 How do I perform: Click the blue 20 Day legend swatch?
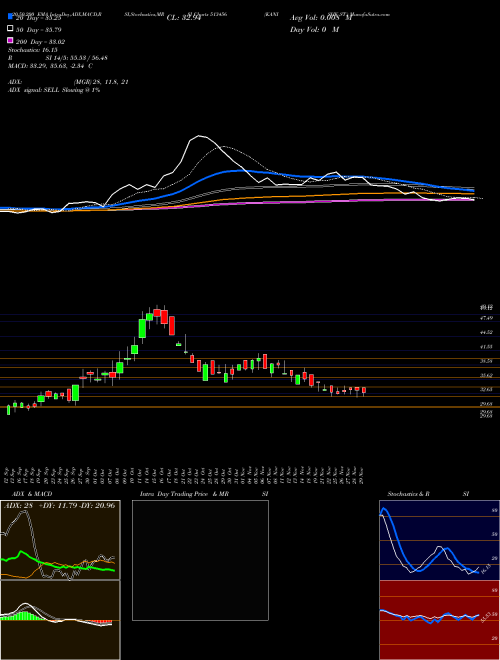click(x=10, y=16)
